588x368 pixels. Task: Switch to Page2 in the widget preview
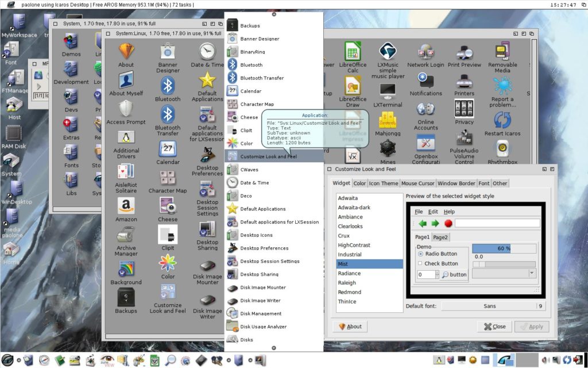coord(440,237)
